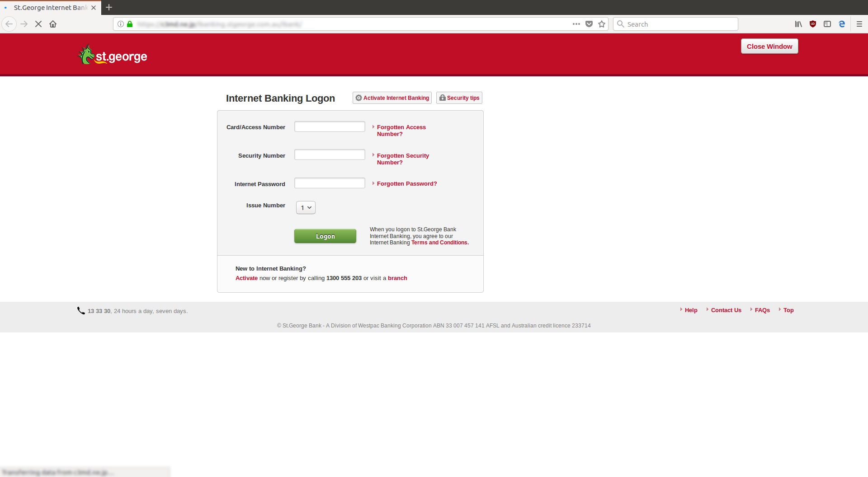Click the St.George dragon logo
The height and width of the screenshot is (477, 868).
click(113, 55)
